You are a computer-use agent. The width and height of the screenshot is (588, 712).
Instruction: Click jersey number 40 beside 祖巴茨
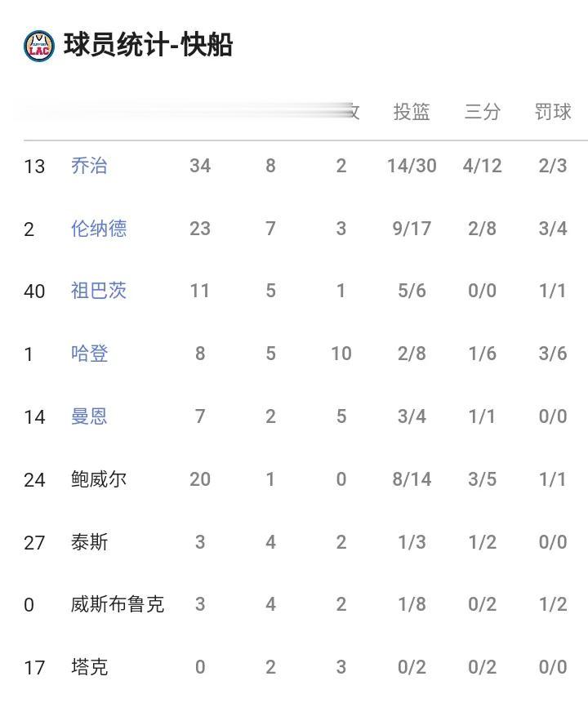(34, 291)
